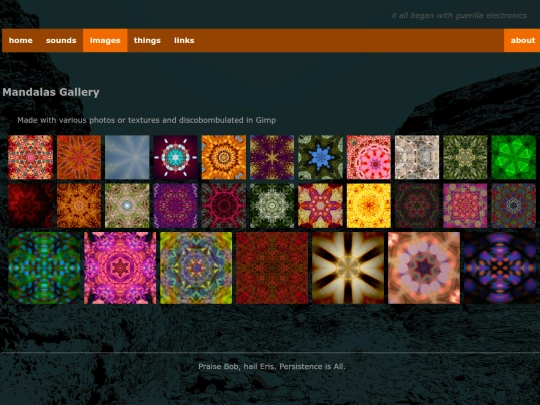Open the blue-red hexagon mosaic thumbnail

(513, 206)
